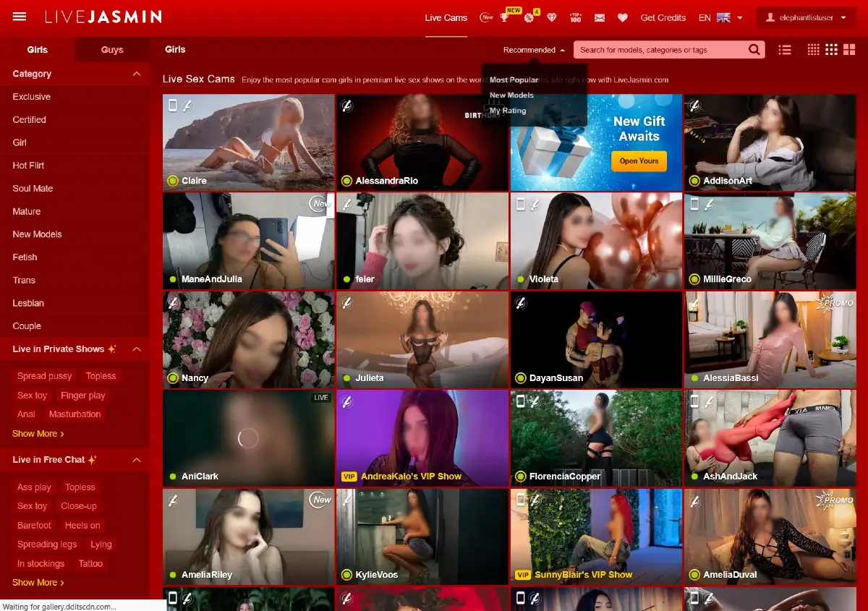Switch to medium thumbnails grid view

(831, 50)
